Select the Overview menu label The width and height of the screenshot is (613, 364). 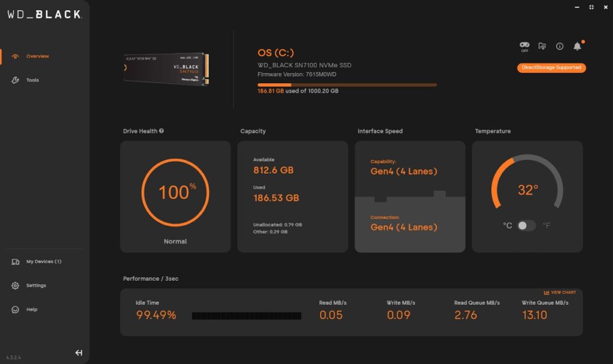(38, 56)
